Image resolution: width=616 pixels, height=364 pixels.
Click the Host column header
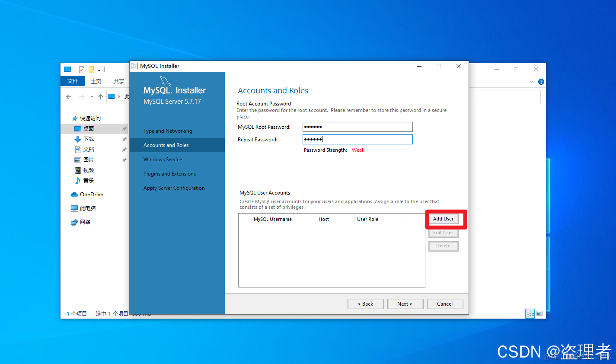tap(335, 219)
